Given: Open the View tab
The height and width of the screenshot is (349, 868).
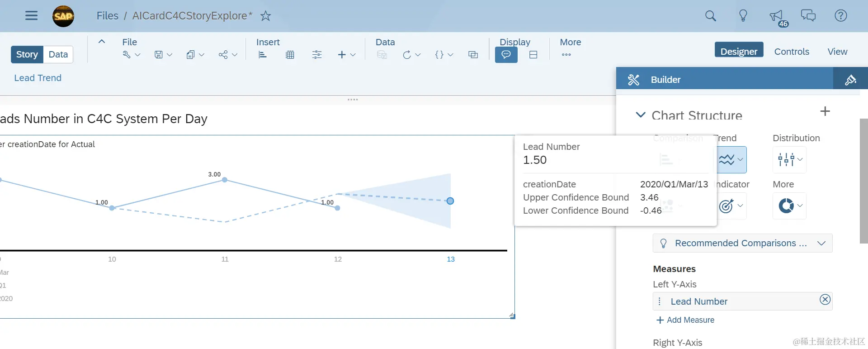Looking at the screenshot, I should pyautogui.click(x=837, y=52).
